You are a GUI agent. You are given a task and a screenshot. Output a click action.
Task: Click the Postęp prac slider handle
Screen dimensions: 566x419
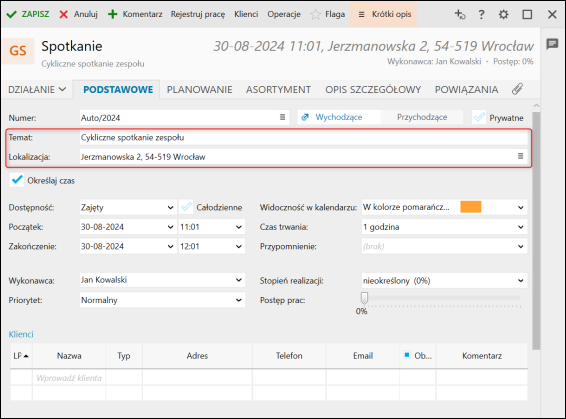[364, 298]
